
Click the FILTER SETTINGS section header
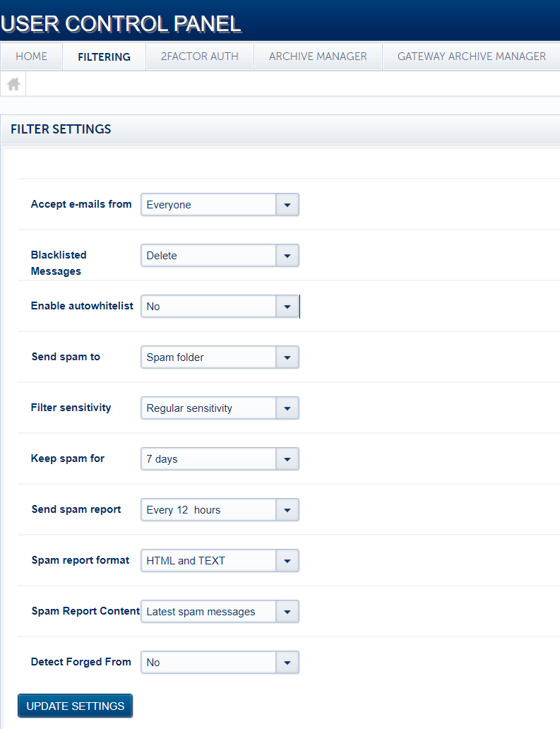click(60, 129)
